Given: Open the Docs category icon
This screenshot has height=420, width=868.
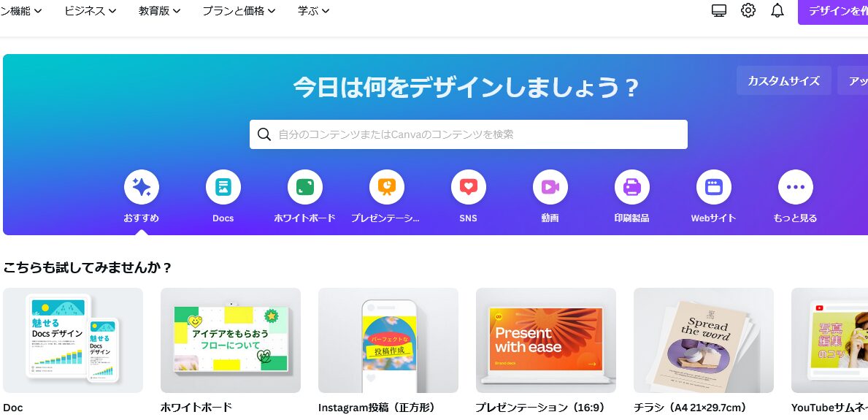Looking at the screenshot, I should [223, 187].
